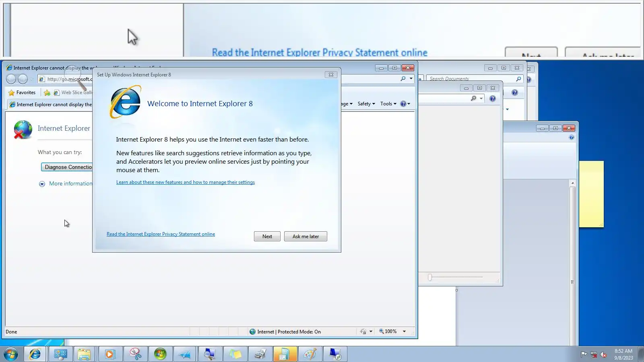Open Control Panel from the taskbar
Image resolution: width=644 pixels, height=362 pixels.
click(60, 354)
